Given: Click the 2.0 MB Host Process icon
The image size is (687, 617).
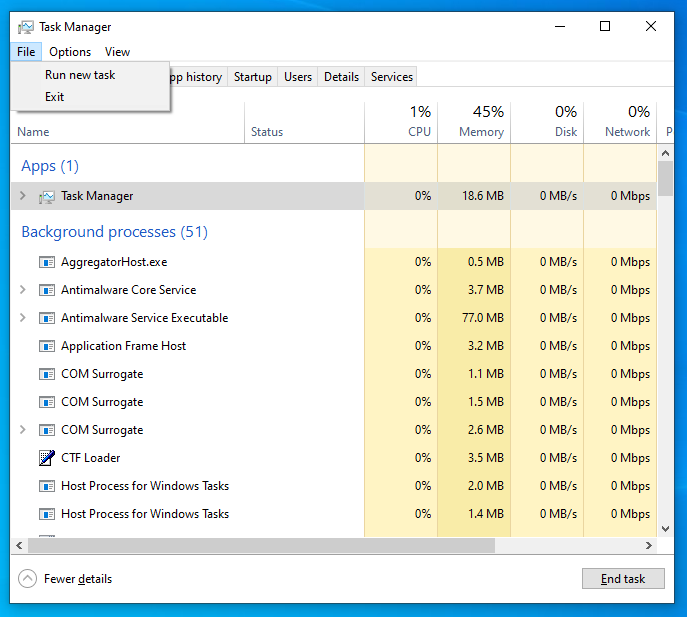Looking at the screenshot, I should pos(47,486).
